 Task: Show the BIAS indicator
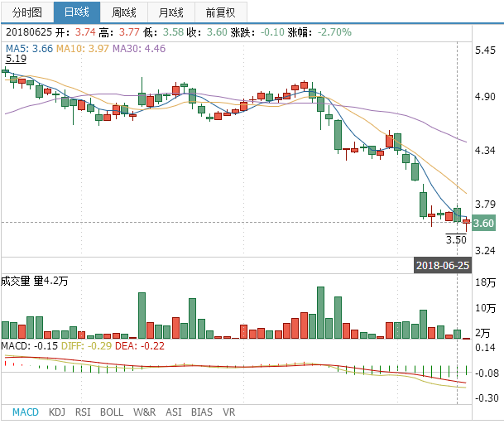(x=202, y=412)
